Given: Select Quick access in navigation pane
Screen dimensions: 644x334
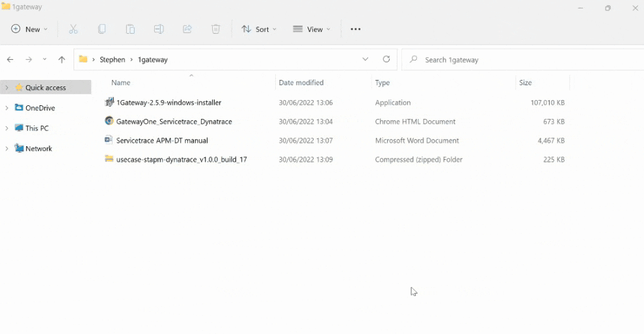Looking at the screenshot, I should (46, 87).
